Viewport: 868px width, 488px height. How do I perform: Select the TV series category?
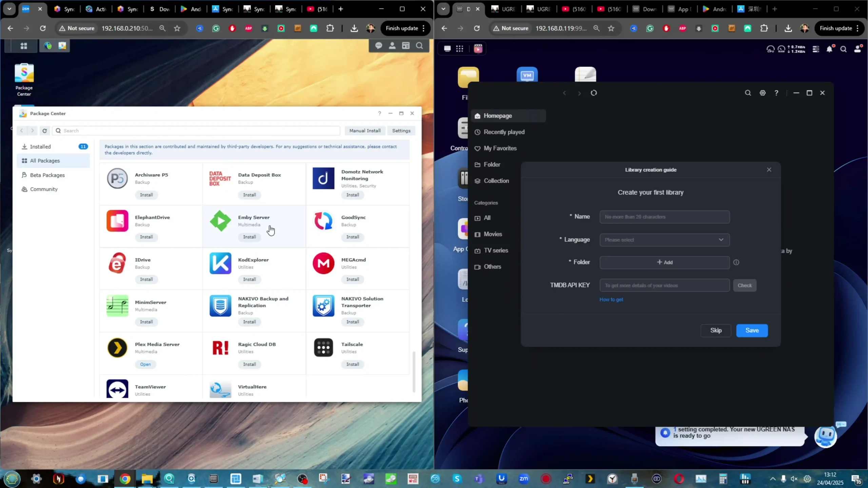508,250
